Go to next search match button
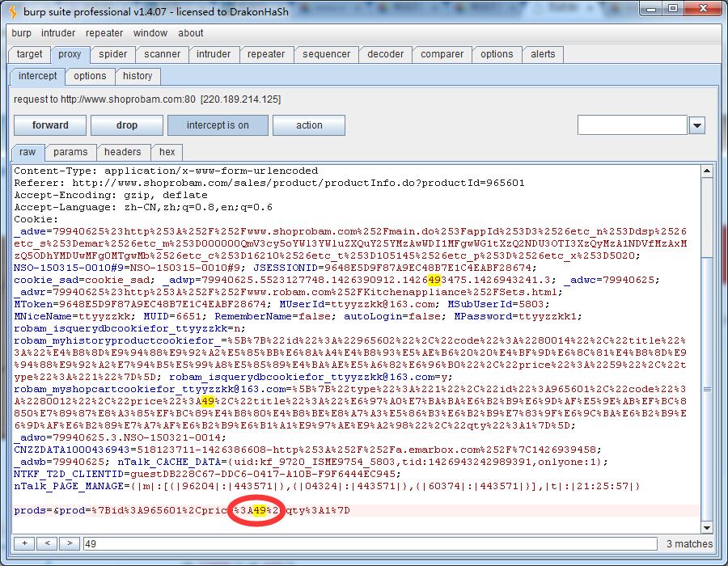 tap(70, 543)
